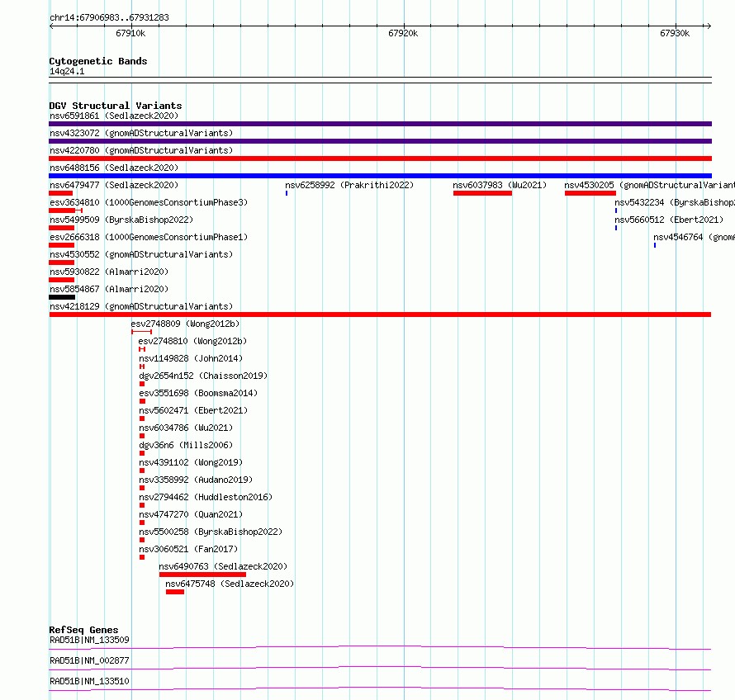The height and width of the screenshot is (700, 735).
Task: Click the DGV Structural Variants track heading
Action: [116, 106]
